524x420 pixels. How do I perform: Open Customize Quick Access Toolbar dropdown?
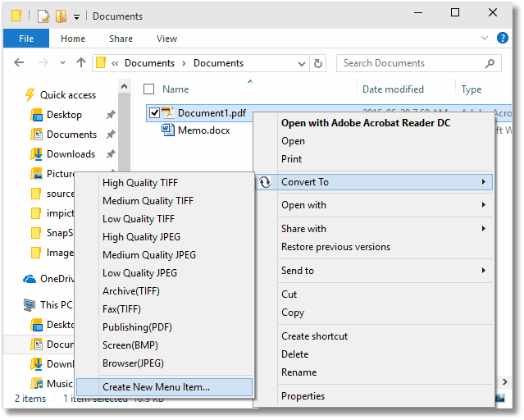[x=76, y=16]
